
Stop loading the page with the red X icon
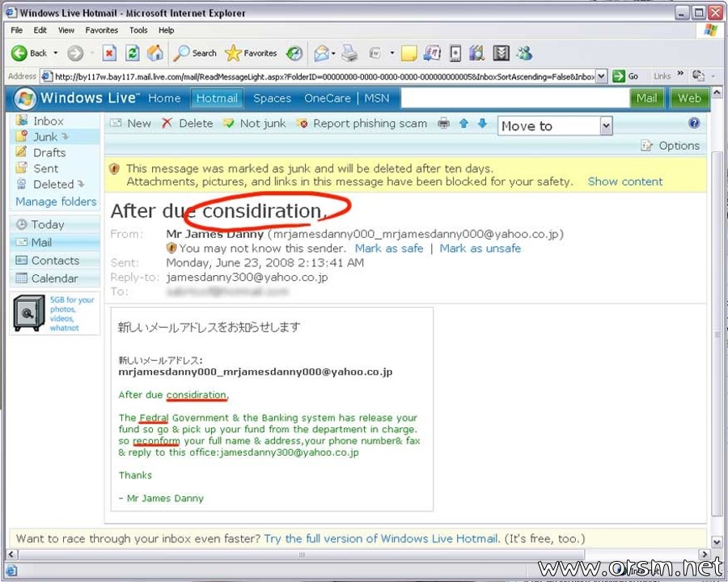109,53
